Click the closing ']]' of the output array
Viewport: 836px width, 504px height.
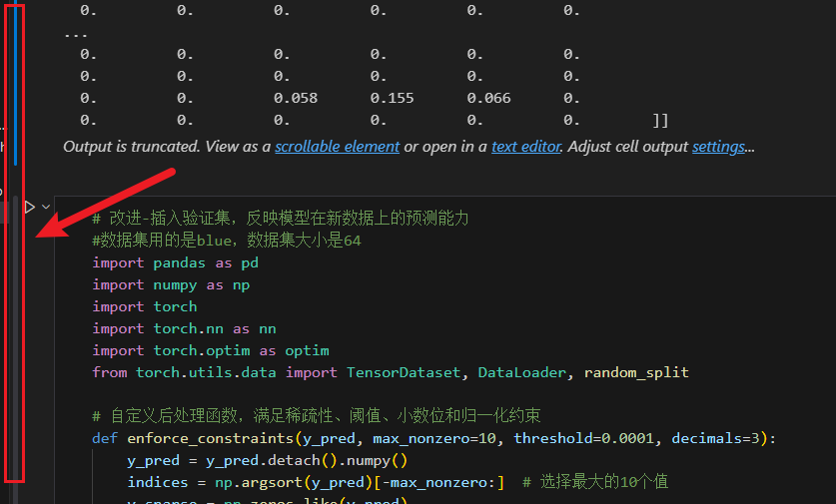[x=660, y=121]
